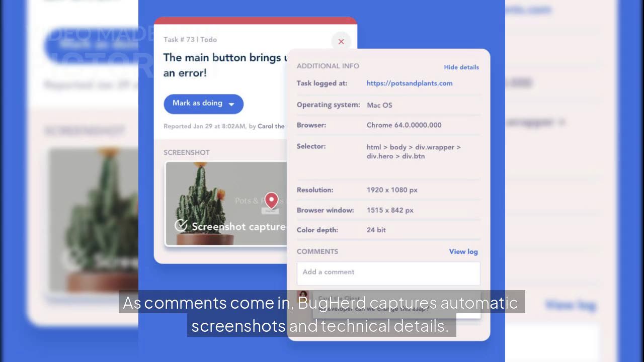Click the Browser window label
Viewport: 644px width, 362px height.
pos(326,210)
